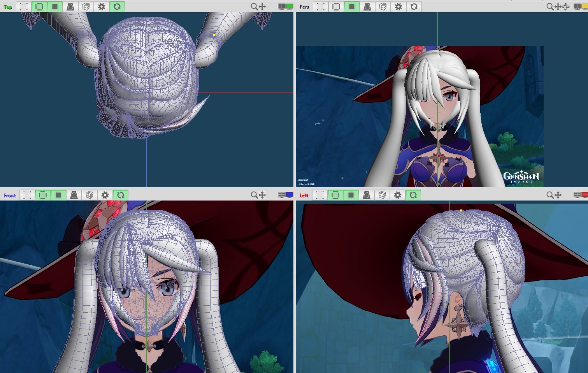The height and width of the screenshot is (373, 588).
Task: Select the pan arrows in Front viewport
Action: pos(262,195)
